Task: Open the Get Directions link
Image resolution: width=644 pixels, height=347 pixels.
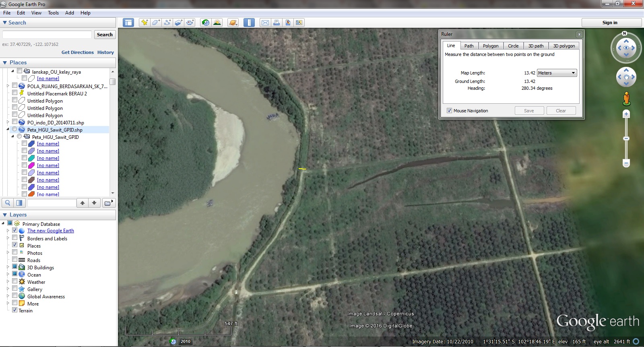Action: pyautogui.click(x=78, y=52)
